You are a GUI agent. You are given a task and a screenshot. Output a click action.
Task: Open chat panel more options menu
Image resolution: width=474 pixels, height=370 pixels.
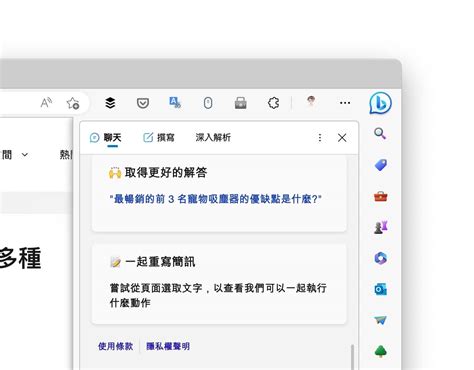tap(320, 138)
